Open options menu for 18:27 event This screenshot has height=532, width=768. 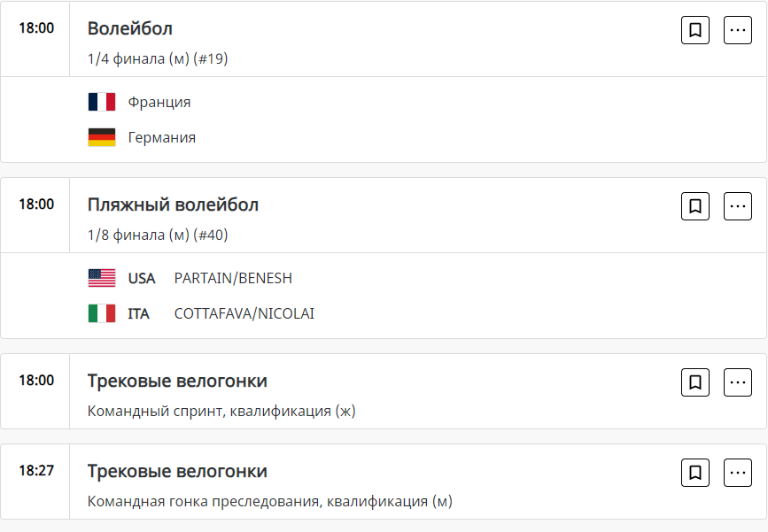(738, 473)
